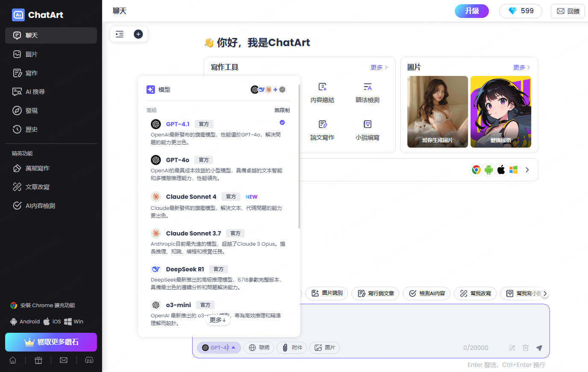This screenshot has width=588, height=372.
Task: Expand the apps bar right chevron
Action: point(527,170)
